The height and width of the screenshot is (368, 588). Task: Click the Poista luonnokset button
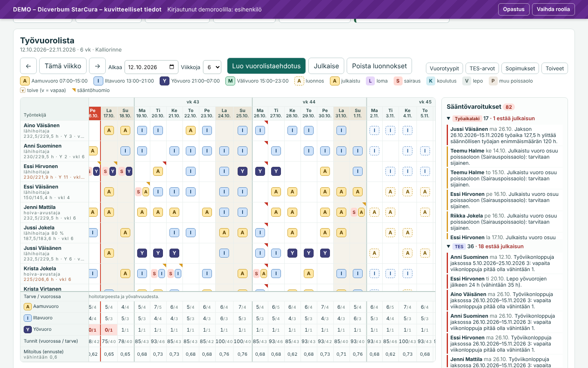click(x=379, y=66)
